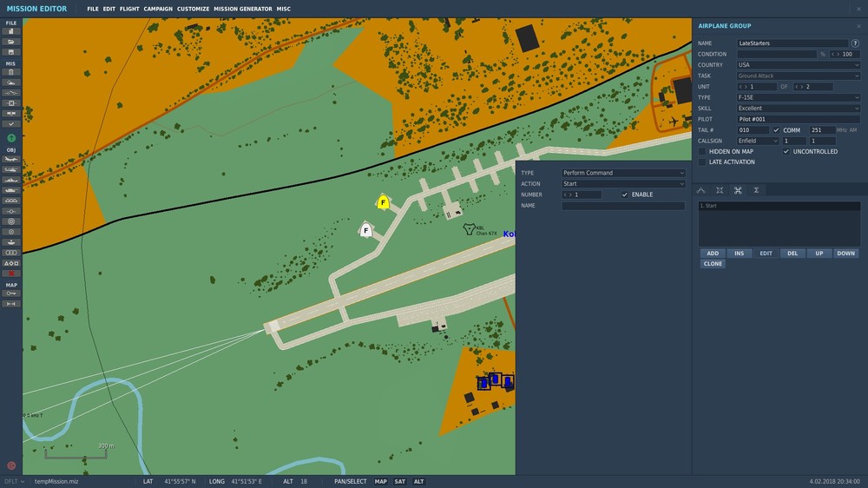Screen dimensions: 868x488
Task: Select the shapes template tool icon
Action: [x=10, y=263]
